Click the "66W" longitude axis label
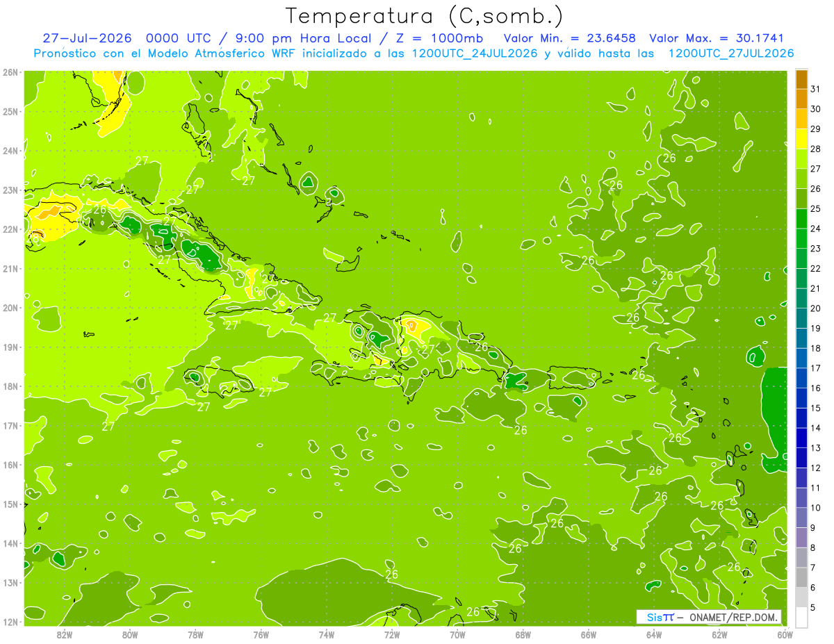The height and width of the screenshot is (644, 834). pyautogui.click(x=589, y=634)
